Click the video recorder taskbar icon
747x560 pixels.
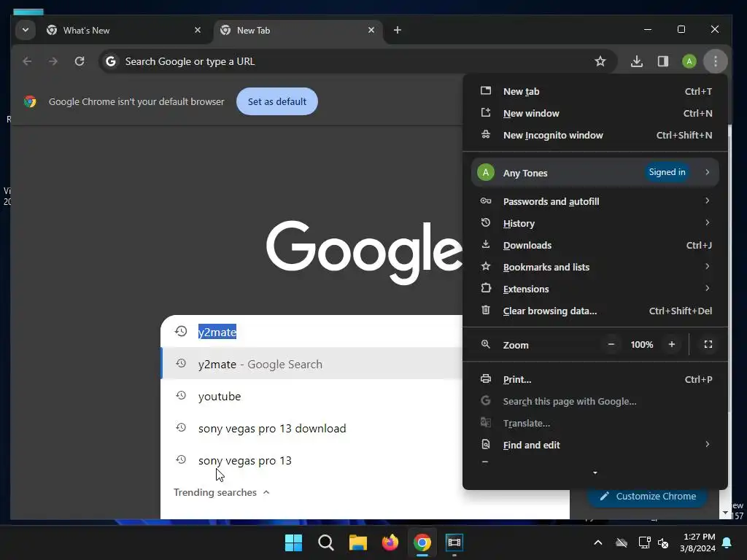(454, 542)
